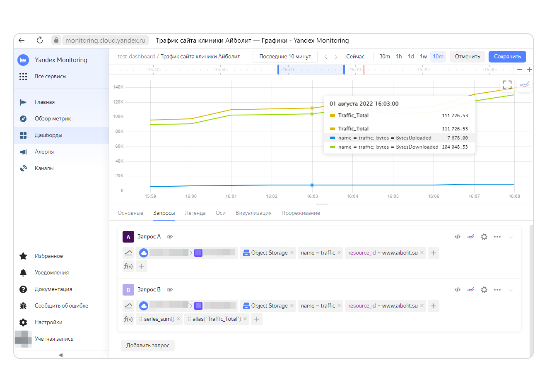Switch to the Прореживание tab
547x392 pixels.
point(301,213)
